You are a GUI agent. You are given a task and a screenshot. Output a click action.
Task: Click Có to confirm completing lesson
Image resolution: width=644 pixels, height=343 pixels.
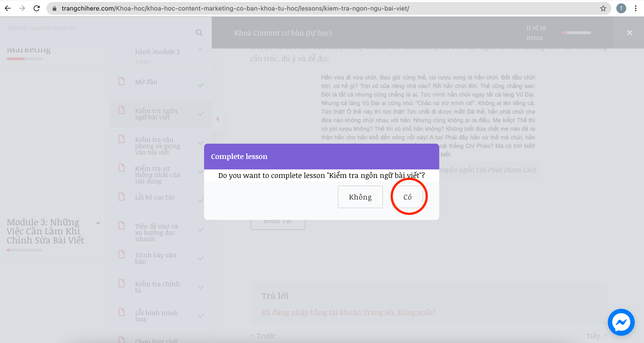[407, 197]
